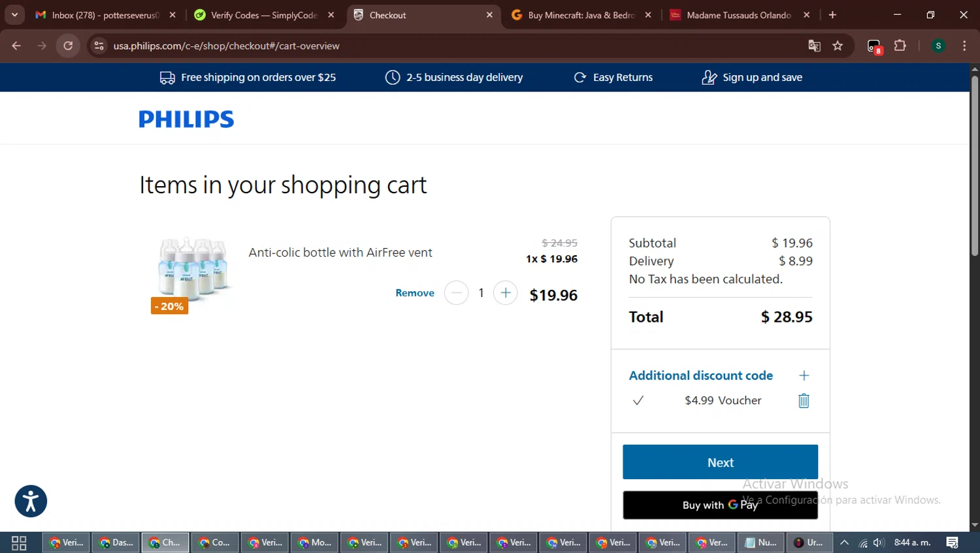
Task: Remove the Anti-colic bottle from cart
Action: click(415, 293)
